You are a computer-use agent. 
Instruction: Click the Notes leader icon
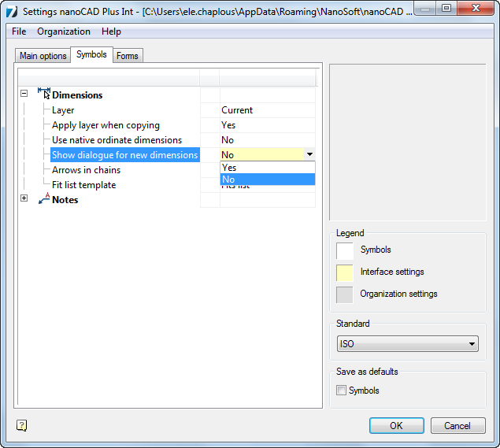click(x=44, y=198)
